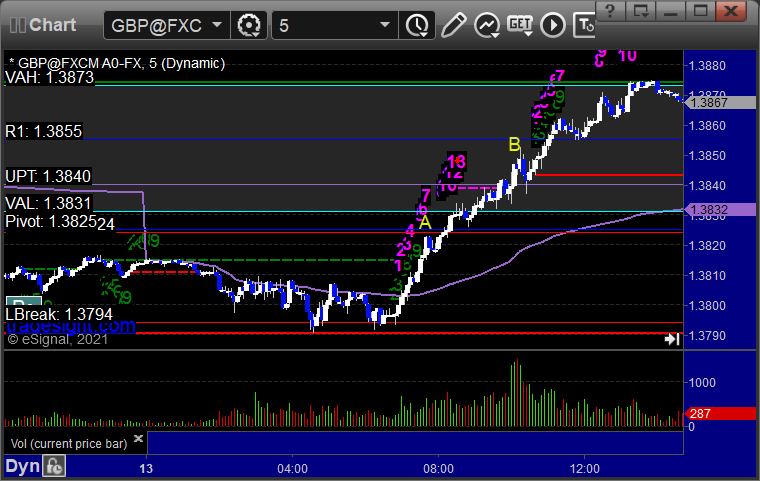This screenshot has height=481, width=760.
Task: Click the Chart window grip handle icon
Action: click(x=17, y=25)
